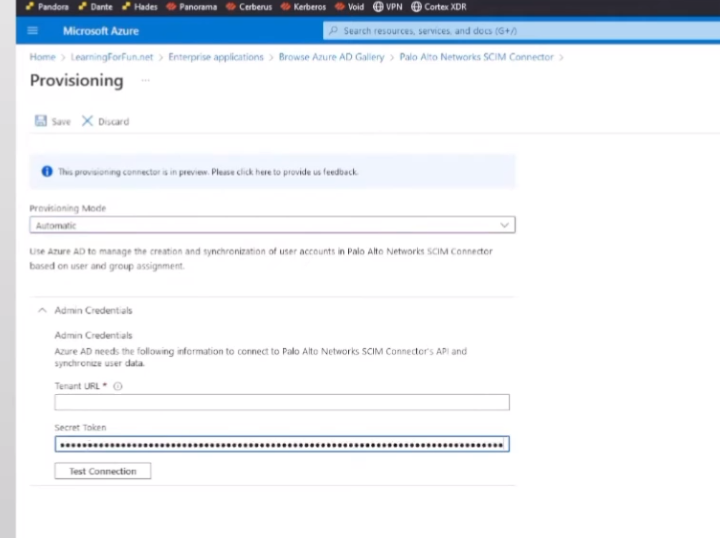Click the Tenant URL info icon

click(118, 386)
